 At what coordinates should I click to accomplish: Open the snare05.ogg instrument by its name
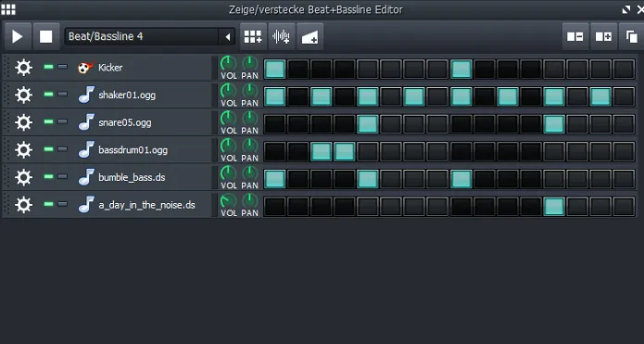point(125,123)
